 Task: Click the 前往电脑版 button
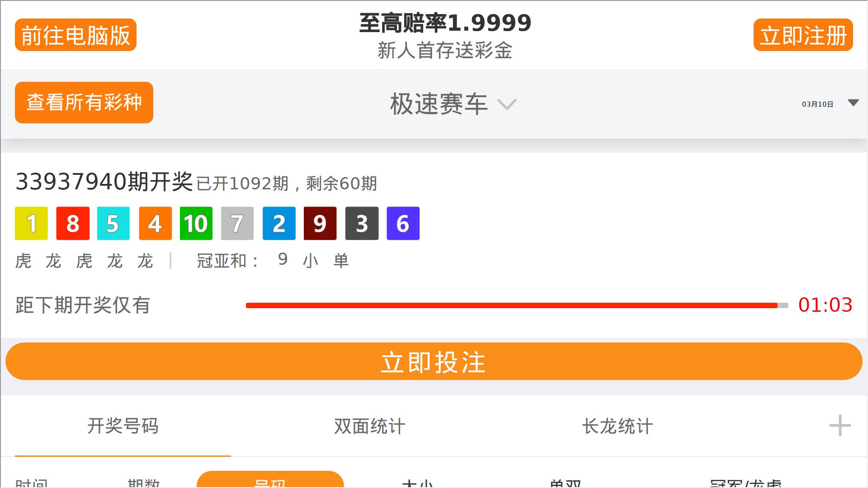click(x=75, y=35)
